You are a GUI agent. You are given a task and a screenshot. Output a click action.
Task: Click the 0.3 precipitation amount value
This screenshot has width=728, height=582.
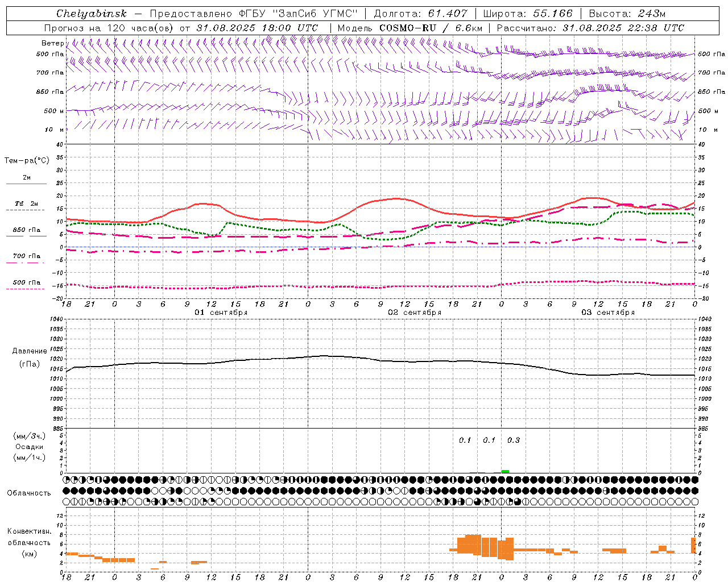(x=514, y=440)
